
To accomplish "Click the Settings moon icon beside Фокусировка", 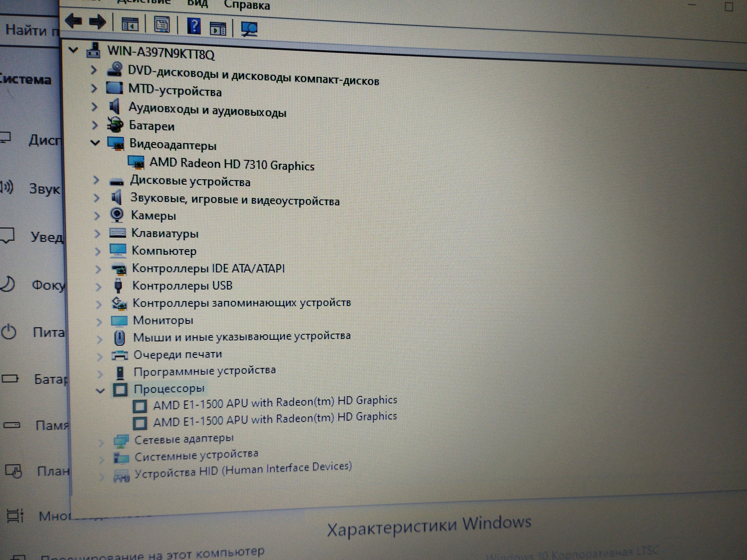I will (x=8, y=284).
